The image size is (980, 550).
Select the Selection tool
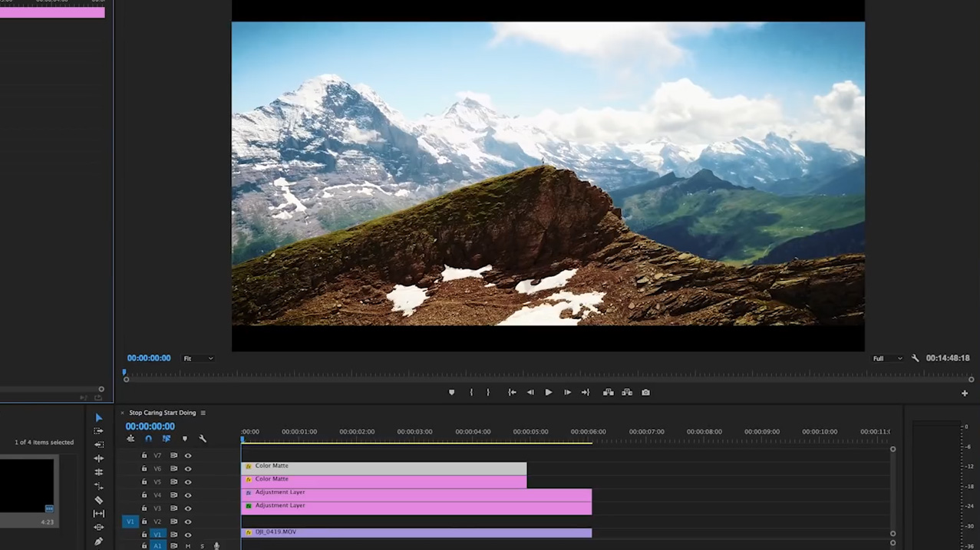pos(98,418)
